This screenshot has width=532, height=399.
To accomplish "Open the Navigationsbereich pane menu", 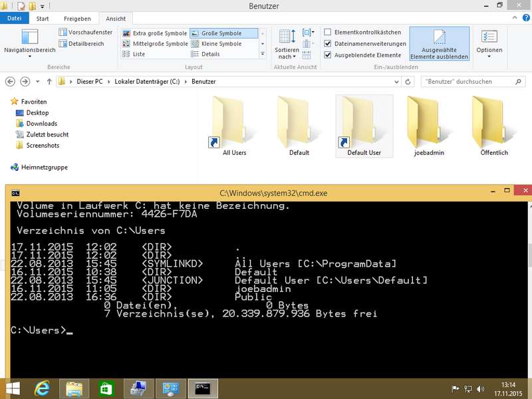I will (29, 44).
